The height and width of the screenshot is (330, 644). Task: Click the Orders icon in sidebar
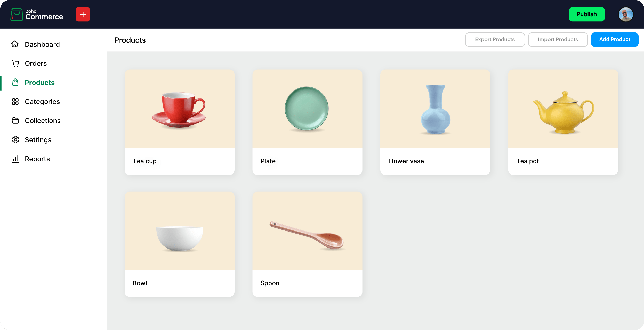pos(15,63)
